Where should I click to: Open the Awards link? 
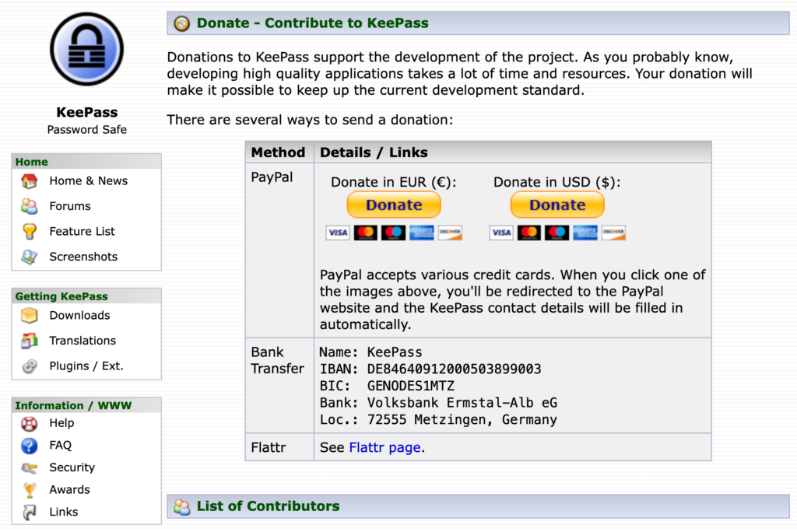click(69, 490)
